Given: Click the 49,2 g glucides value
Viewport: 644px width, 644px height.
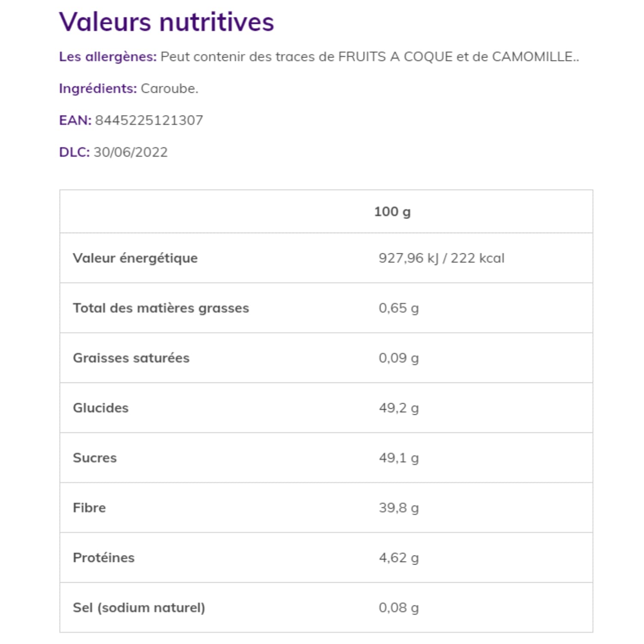Looking at the screenshot, I should click(398, 408).
